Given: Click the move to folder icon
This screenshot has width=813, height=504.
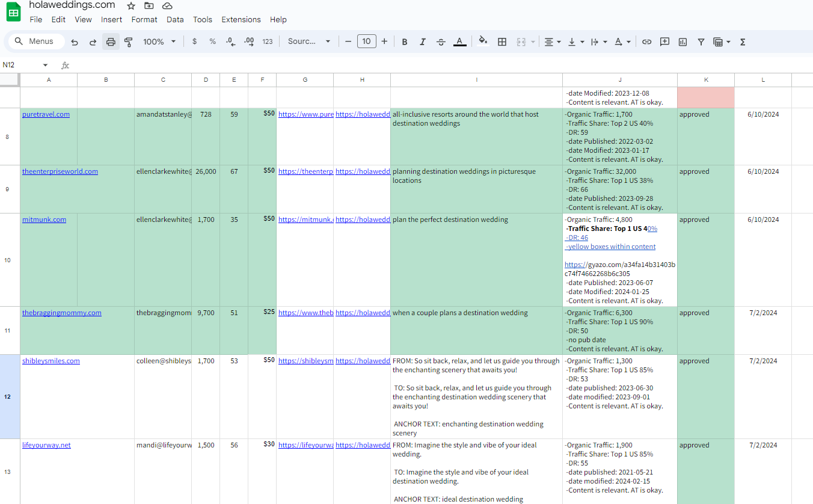Looking at the screenshot, I should (149, 5).
